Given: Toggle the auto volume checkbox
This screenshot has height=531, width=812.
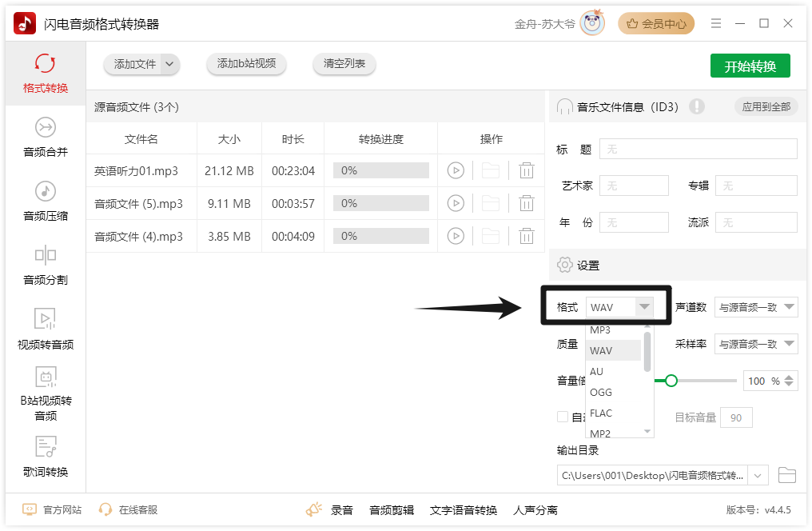Looking at the screenshot, I should [563, 417].
